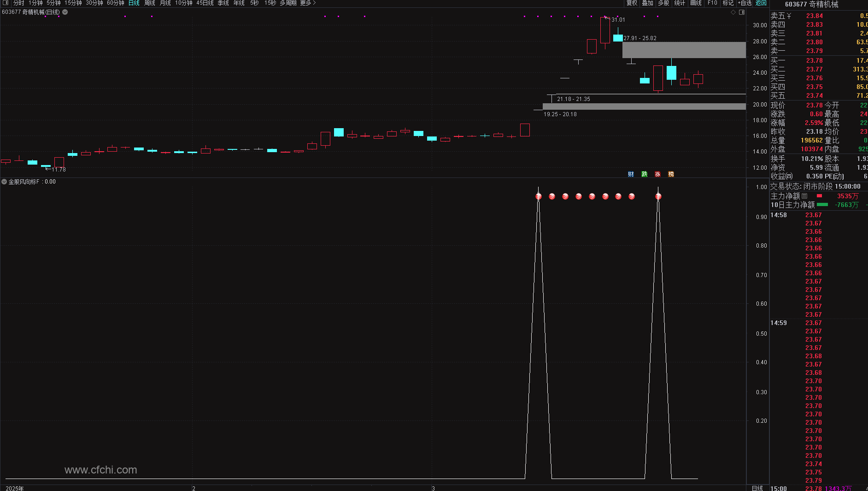Image resolution: width=868 pixels, height=491 pixels.
Task: Select the 年线 yearly chart tab
Action: [x=239, y=3]
